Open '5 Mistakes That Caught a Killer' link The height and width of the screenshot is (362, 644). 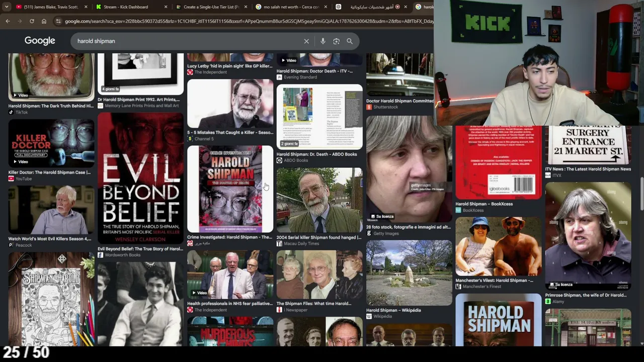point(230,133)
